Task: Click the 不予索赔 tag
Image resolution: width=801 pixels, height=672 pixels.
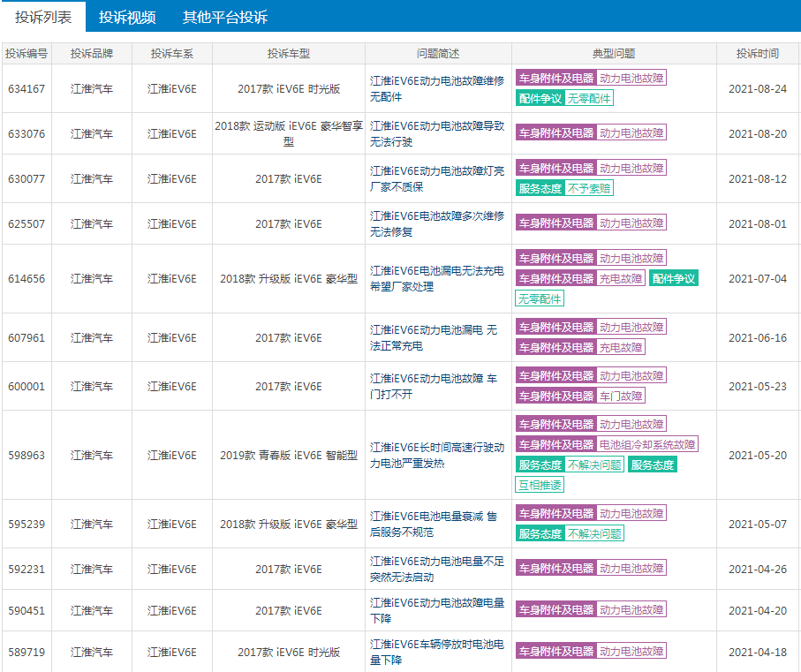Action: click(589, 188)
